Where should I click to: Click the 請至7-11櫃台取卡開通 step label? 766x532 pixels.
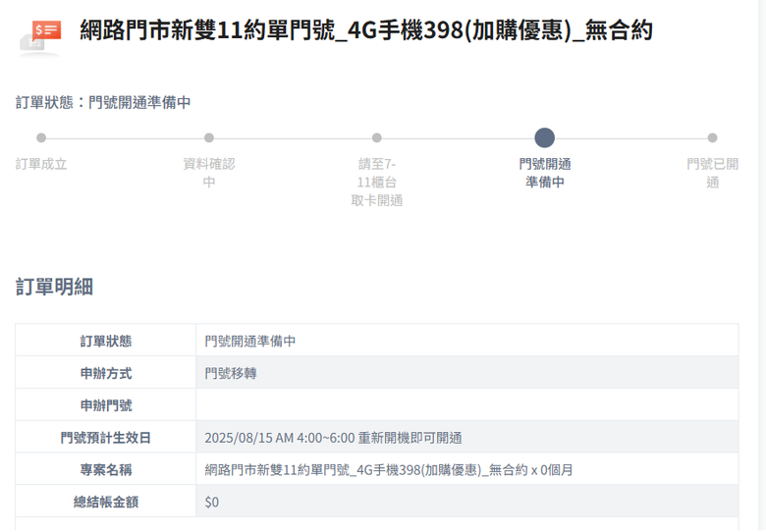click(377, 182)
